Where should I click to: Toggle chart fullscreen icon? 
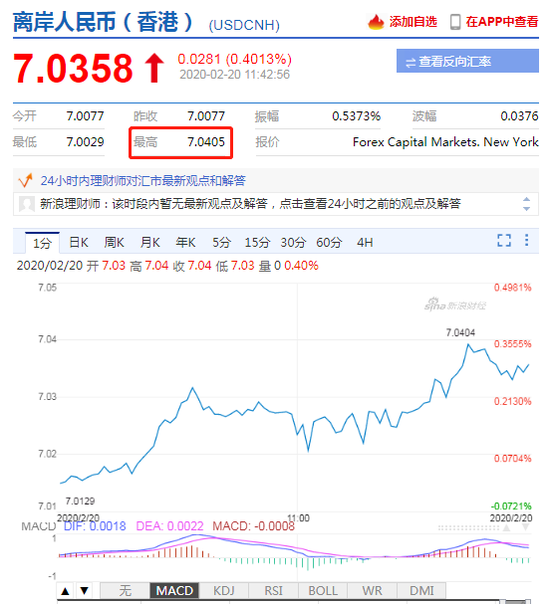pos(504,240)
